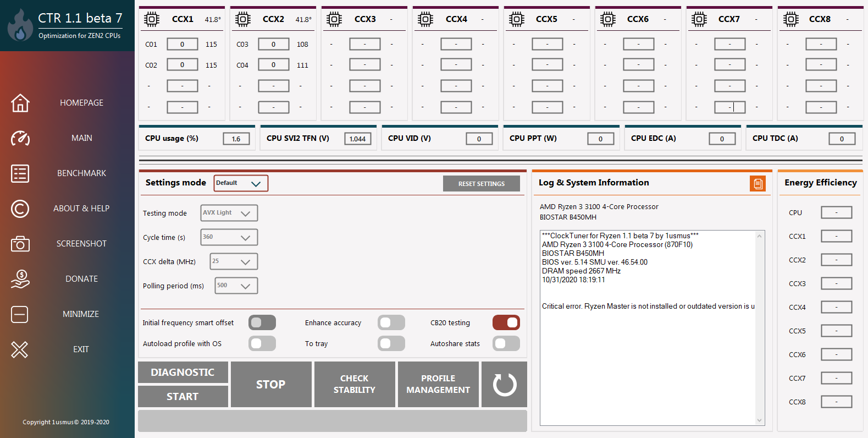Click 'Critical error. Ryzen Master' log line
Viewport: 868px width, 438px height.
point(649,306)
